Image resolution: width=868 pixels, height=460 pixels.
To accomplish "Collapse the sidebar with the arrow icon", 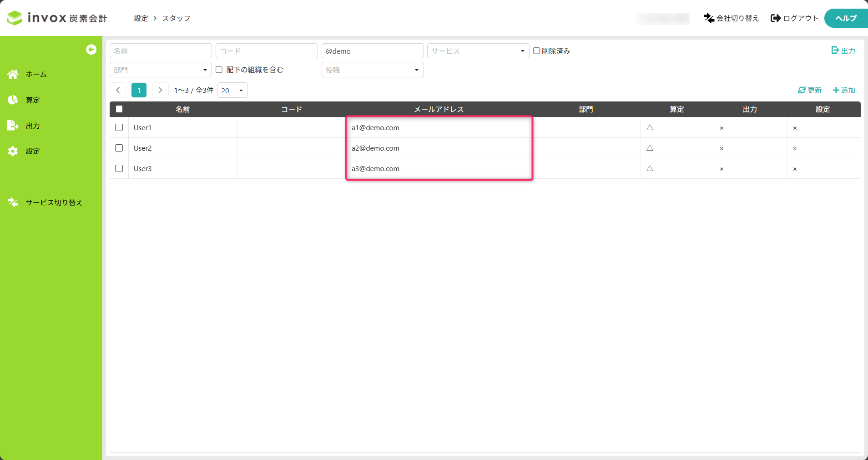I will 91,50.
